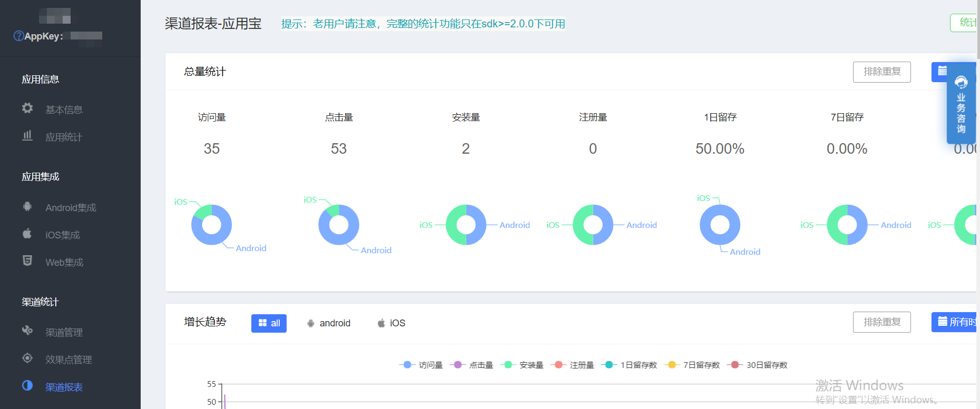
Task: Click the 渠道报表 half-circle icon
Action: [x=27, y=386]
